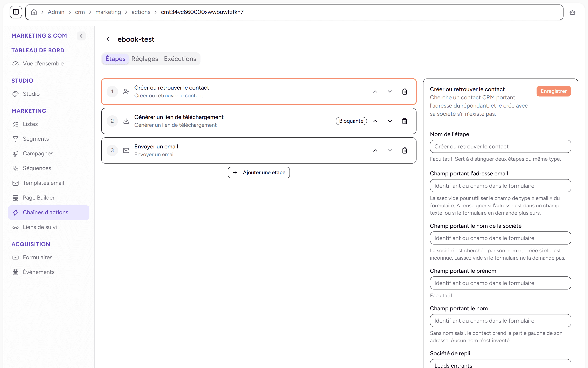Delete step Envoyer un email

point(404,150)
